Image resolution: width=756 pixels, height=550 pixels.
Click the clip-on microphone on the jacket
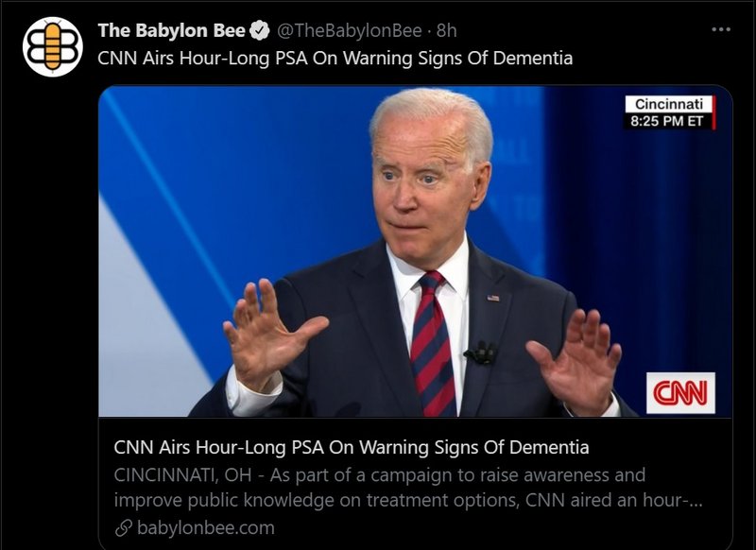tap(481, 353)
